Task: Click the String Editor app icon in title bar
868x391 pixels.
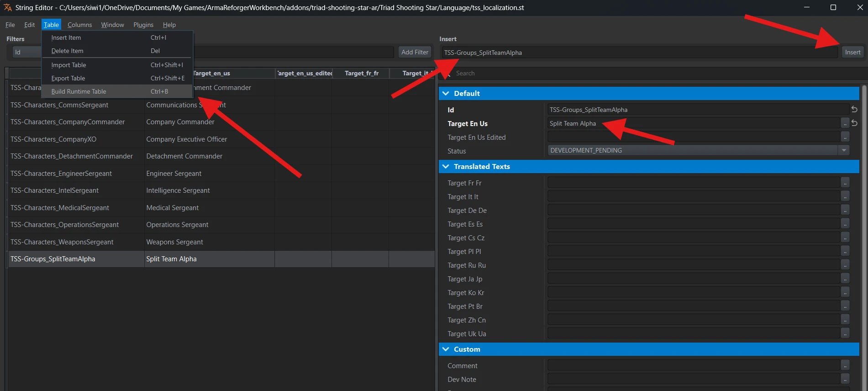Action: pos(8,7)
